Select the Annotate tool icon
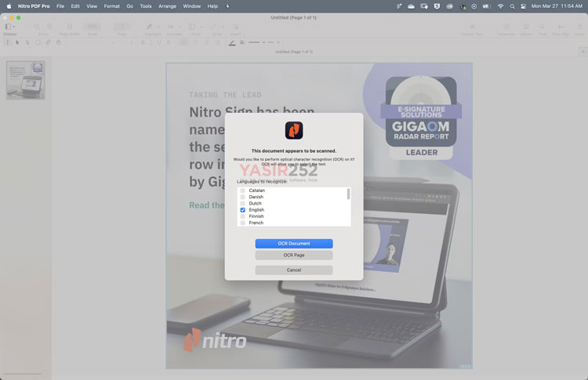Viewport: 588px width, 380px height. pos(171,27)
